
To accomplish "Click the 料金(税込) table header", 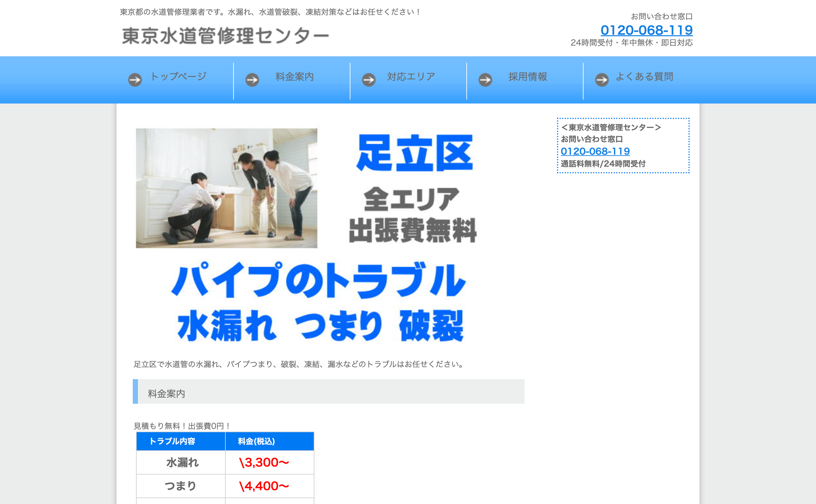I will [269, 441].
